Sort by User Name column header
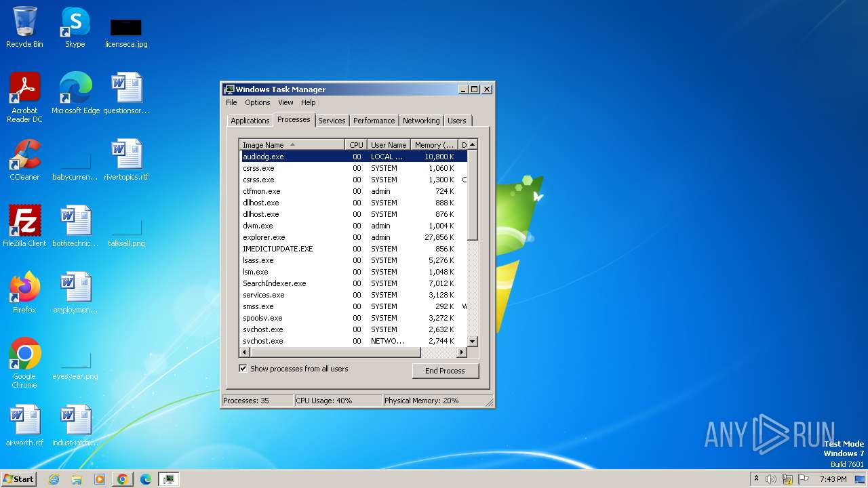The height and width of the screenshot is (488, 868). tap(389, 144)
